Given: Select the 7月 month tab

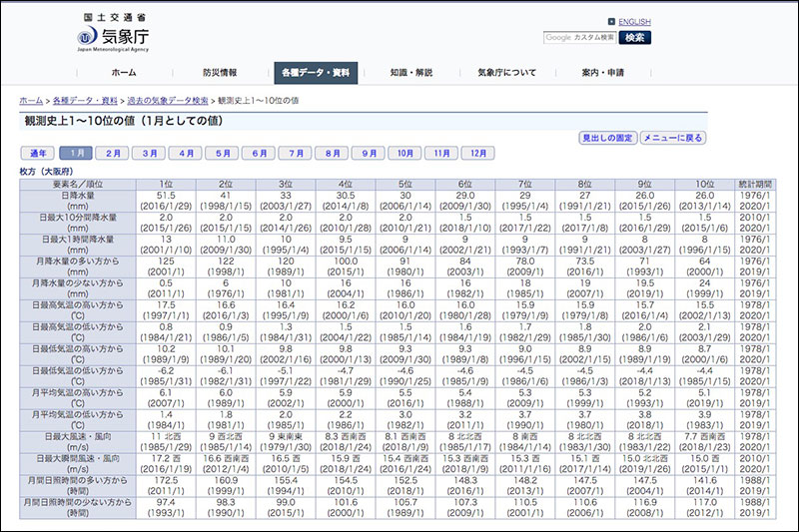Looking at the screenshot, I should pyautogui.click(x=295, y=154).
